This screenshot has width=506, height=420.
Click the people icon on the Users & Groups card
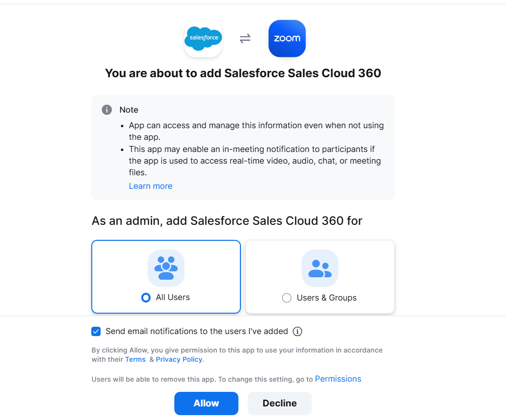(x=320, y=268)
